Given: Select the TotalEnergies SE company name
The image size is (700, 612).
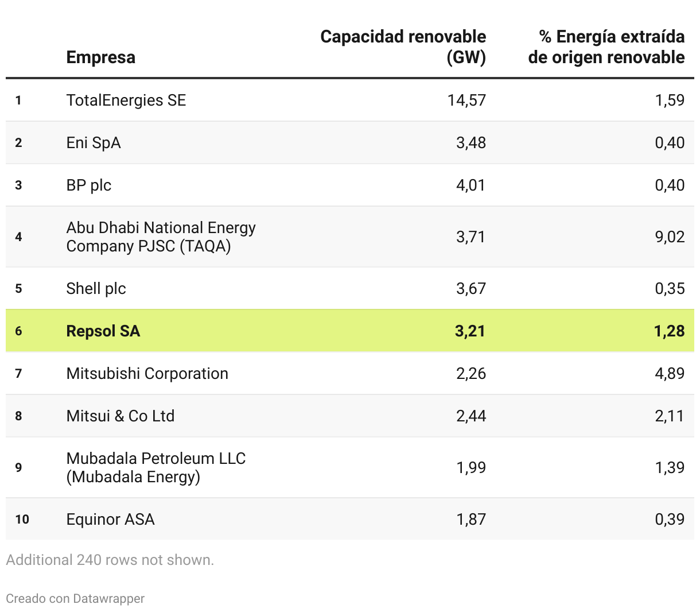Looking at the screenshot, I should (126, 100).
